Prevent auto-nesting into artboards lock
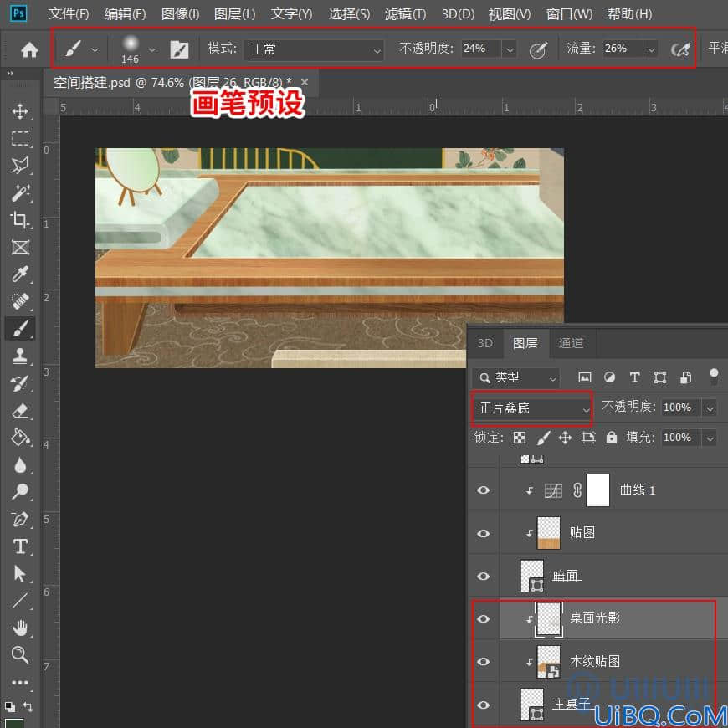Screen dimensions: 728x728 (588, 438)
